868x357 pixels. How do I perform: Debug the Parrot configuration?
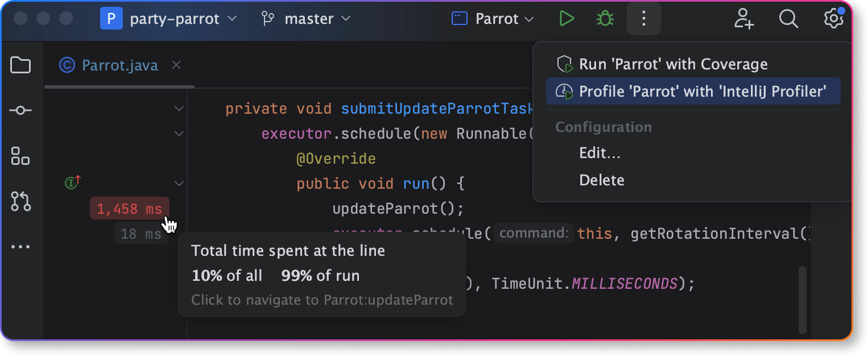[605, 19]
